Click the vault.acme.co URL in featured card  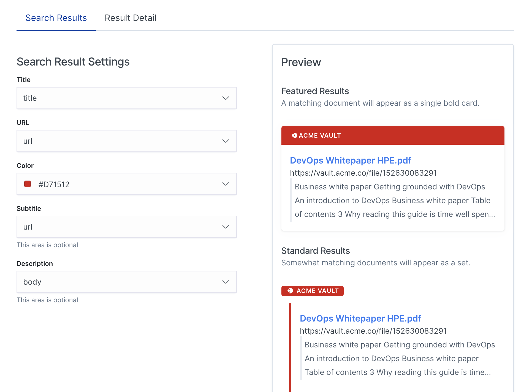point(363,173)
